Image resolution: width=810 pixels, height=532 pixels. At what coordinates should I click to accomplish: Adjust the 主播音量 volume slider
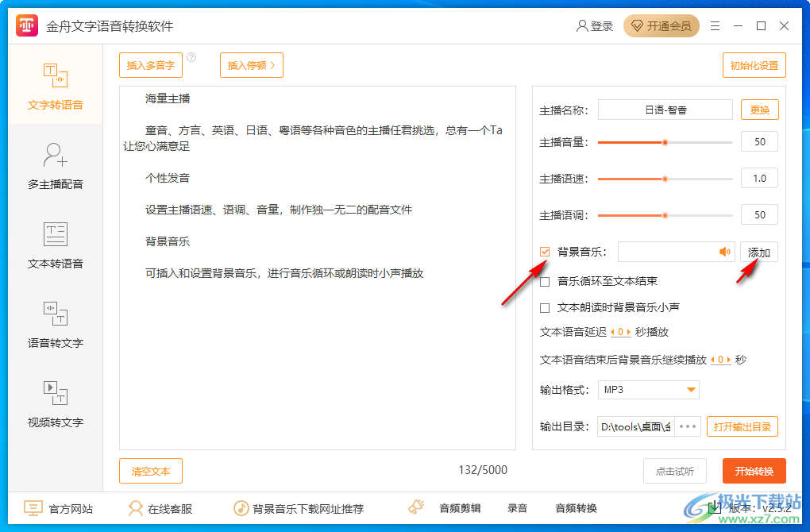click(x=665, y=142)
